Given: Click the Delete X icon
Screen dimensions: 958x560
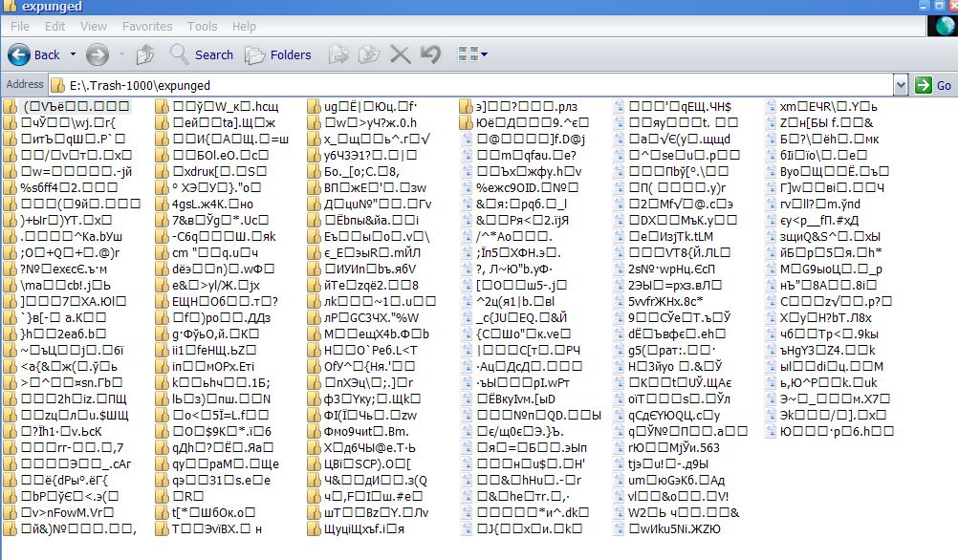Looking at the screenshot, I should click(401, 55).
